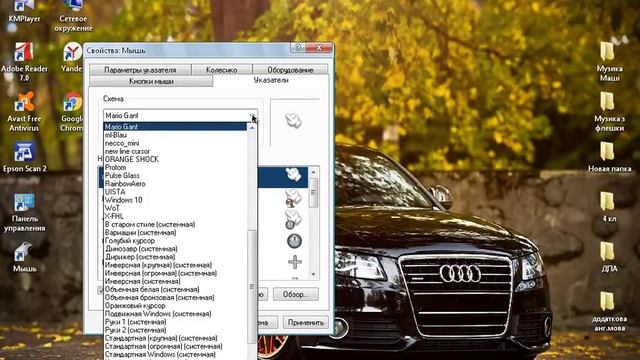Open the KMPlayer desktop shortcut
Screen dimensions: 640x360
(24, 11)
